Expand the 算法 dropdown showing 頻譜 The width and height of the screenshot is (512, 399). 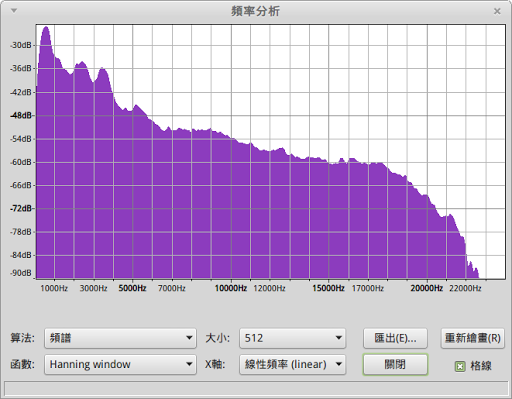pos(120,338)
